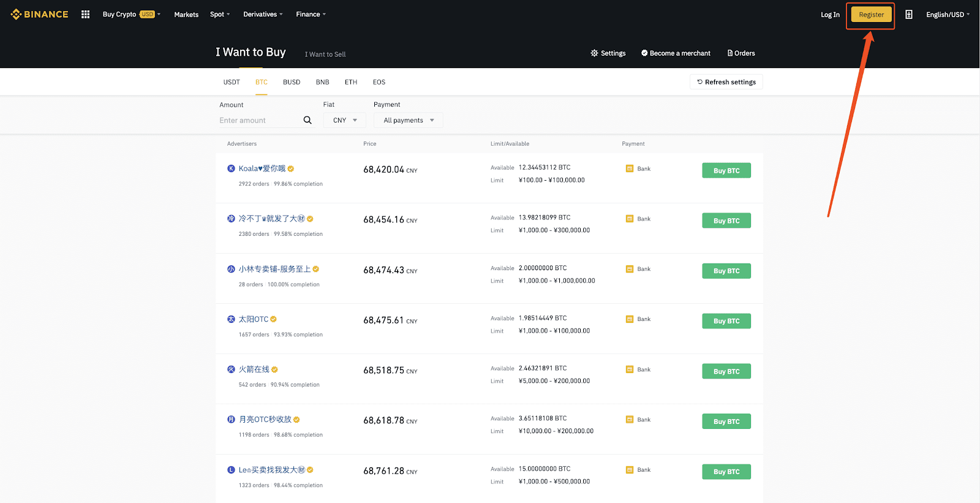Screen dimensions: 980x503
Task: Click Bank icon in the 68,475.61 row
Action: pyautogui.click(x=630, y=319)
